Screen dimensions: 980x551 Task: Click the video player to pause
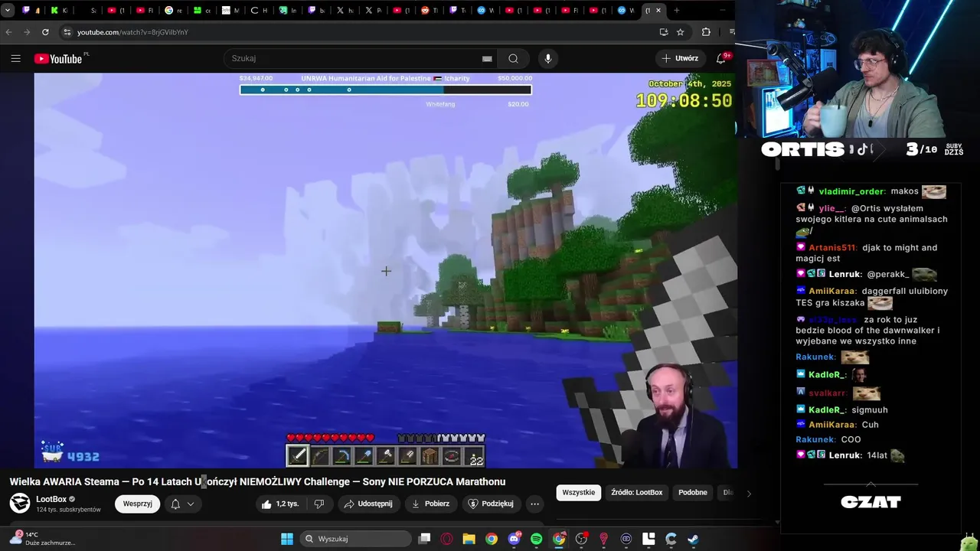point(385,270)
